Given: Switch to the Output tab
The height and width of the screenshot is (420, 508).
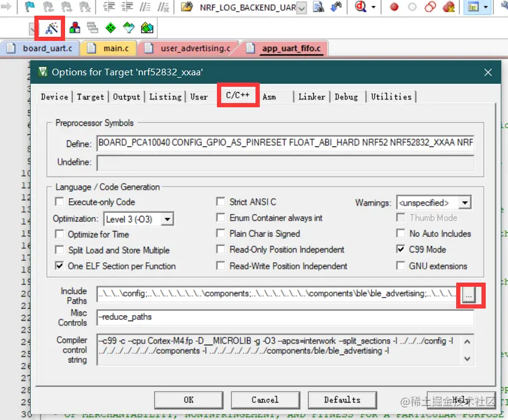Looking at the screenshot, I should pyautogui.click(x=127, y=97).
